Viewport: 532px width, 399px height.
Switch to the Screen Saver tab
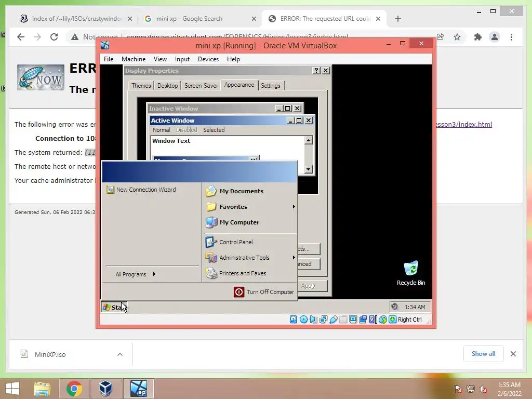pos(201,86)
